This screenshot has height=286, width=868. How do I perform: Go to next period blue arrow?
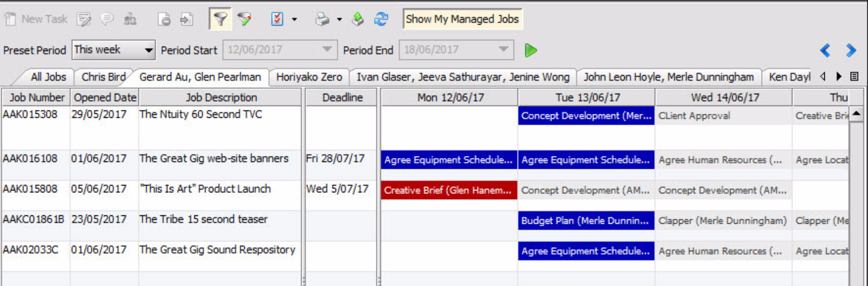(x=851, y=50)
